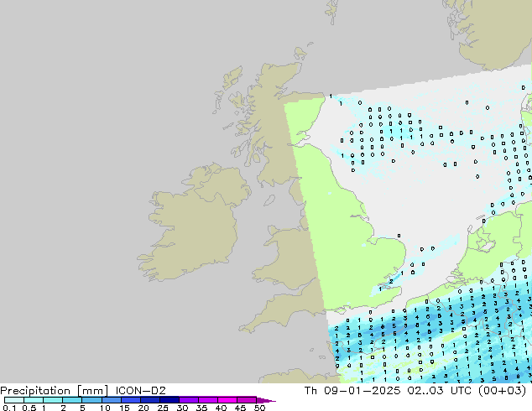The width and height of the screenshot is (532, 411).
Task: Select the legend swatch between 5 and 10
Action: pos(91,400)
